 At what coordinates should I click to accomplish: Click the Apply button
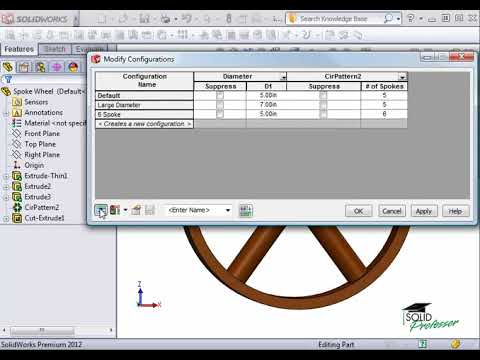pyautogui.click(x=424, y=211)
